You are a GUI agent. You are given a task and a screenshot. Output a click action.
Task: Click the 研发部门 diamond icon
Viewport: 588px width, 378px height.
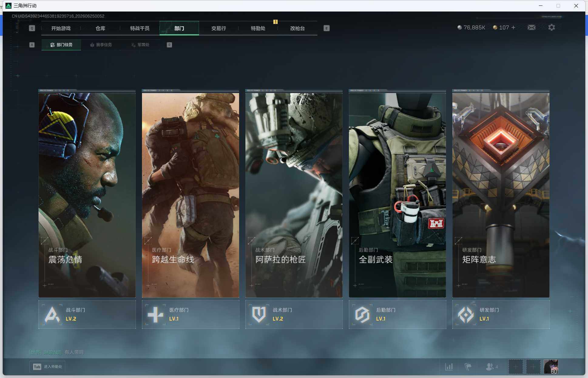pos(466,315)
